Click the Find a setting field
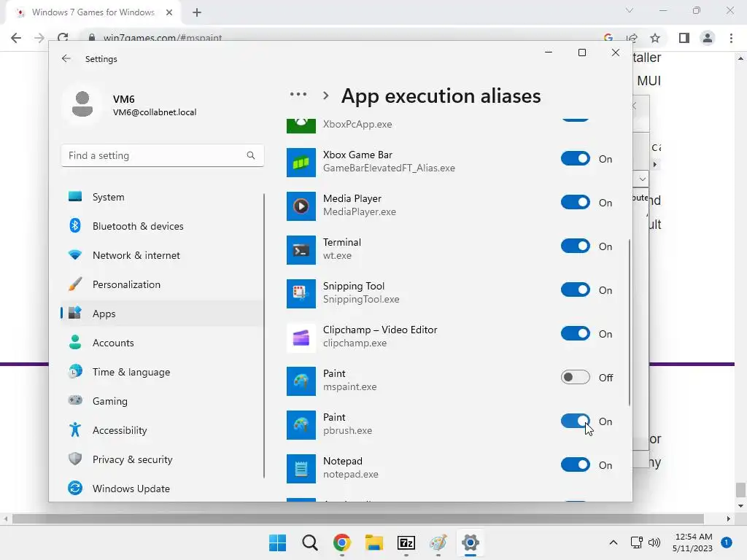This screenshot has width=747, height=560. [x=163, y=155]
